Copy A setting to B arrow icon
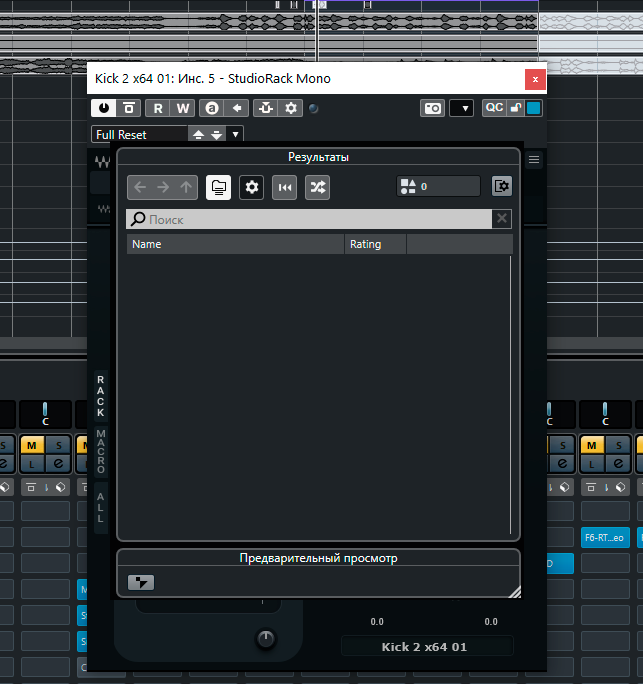Screen dimensions: 643x684 (x=237, y=108)
